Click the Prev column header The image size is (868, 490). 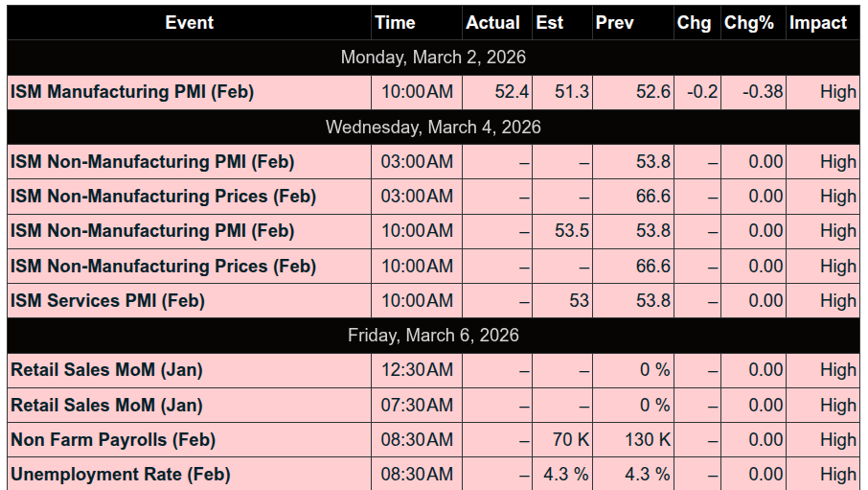point(614,23)
